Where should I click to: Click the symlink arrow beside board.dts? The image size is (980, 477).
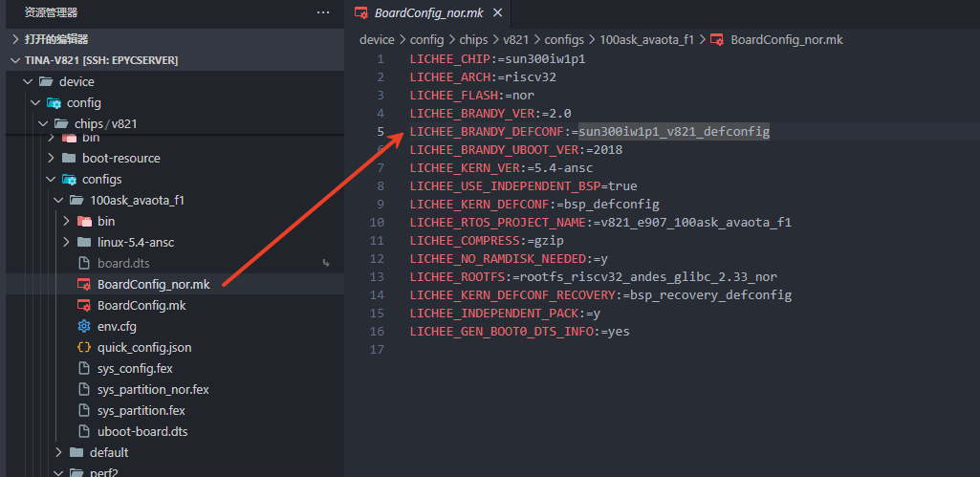click(326, 263)
